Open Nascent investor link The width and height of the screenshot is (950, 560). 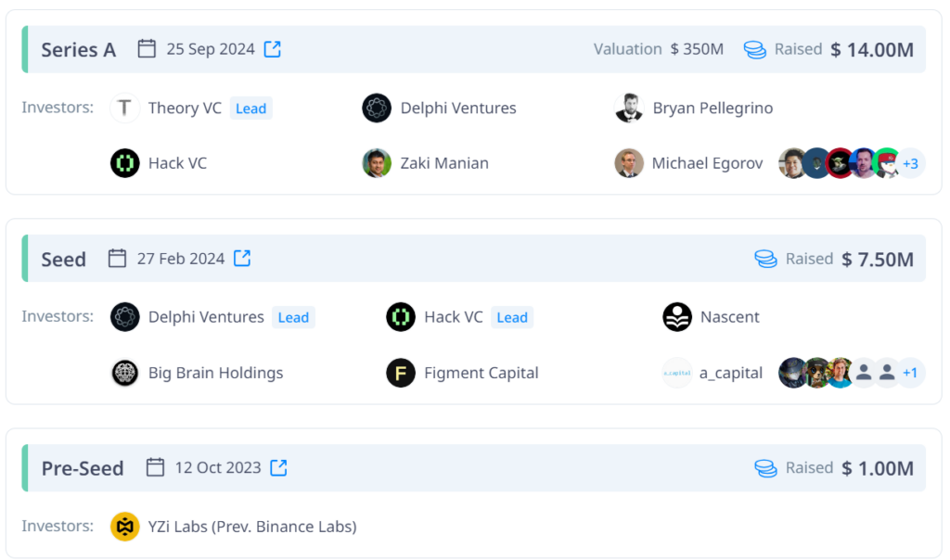[729, 317]
